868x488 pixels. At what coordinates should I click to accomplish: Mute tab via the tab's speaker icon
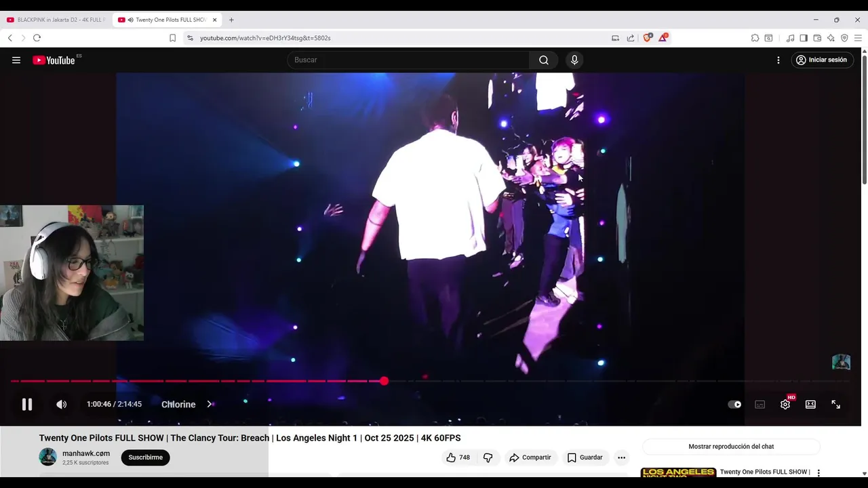coord(130,20)
